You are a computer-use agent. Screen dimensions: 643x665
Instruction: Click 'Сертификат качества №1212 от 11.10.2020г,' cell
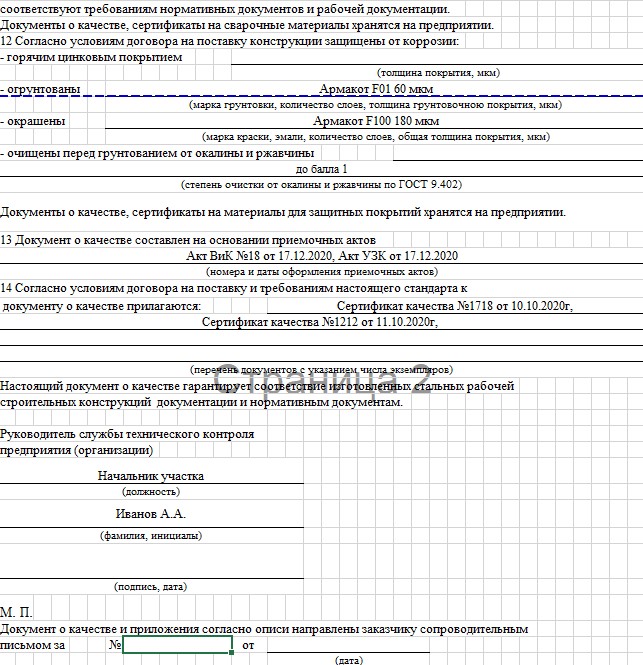(x=320, y=322)
